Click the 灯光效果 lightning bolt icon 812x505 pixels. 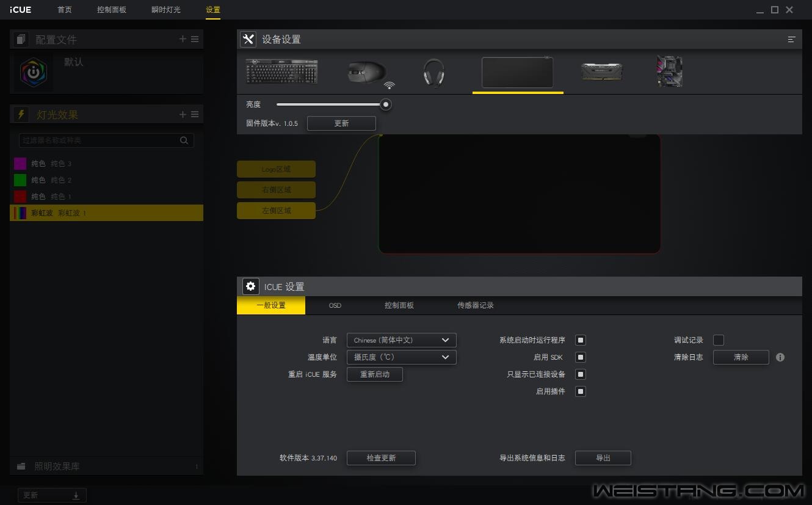[x=21, y=114]
